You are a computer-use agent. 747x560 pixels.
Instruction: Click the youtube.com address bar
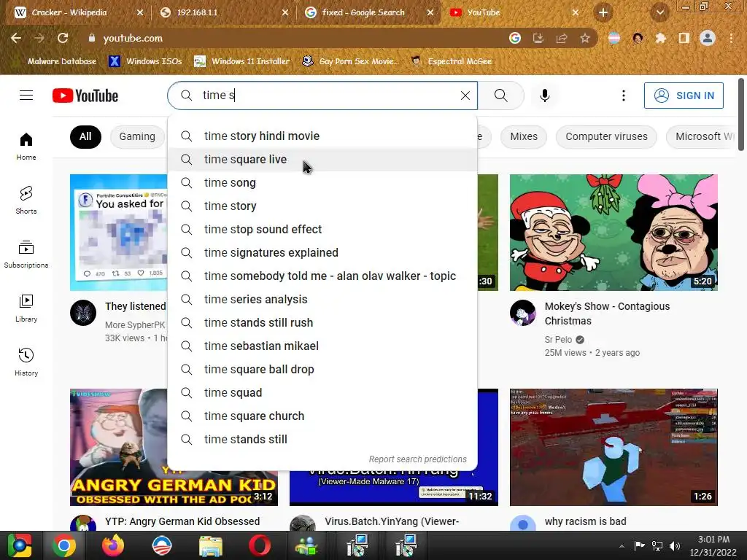tap(295, 38)
